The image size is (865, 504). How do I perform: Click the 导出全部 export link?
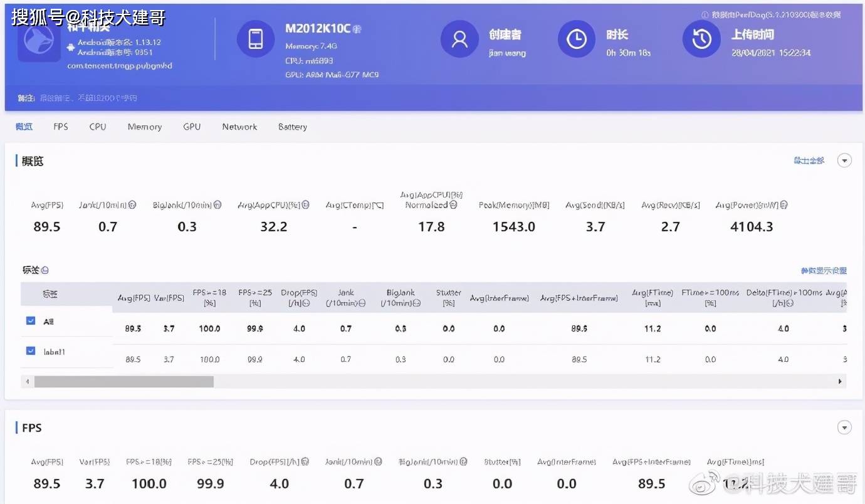click(x=809, y=161)
